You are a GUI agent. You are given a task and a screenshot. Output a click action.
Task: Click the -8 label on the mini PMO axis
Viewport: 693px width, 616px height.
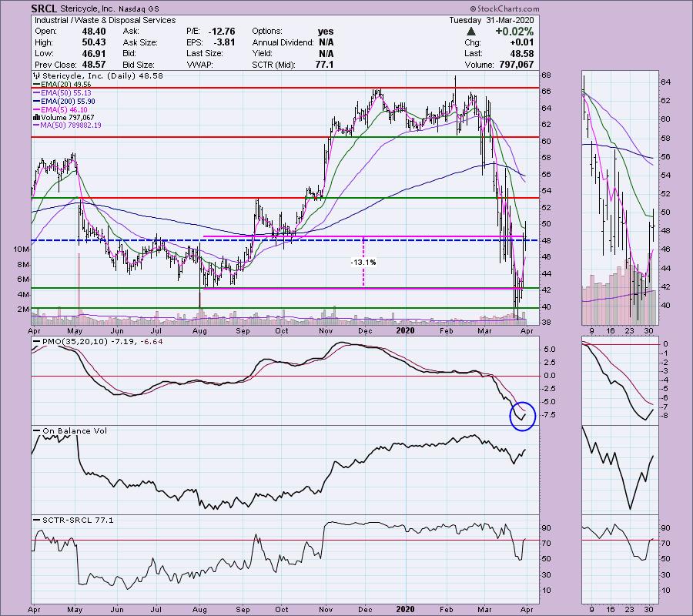coord(665,416)
